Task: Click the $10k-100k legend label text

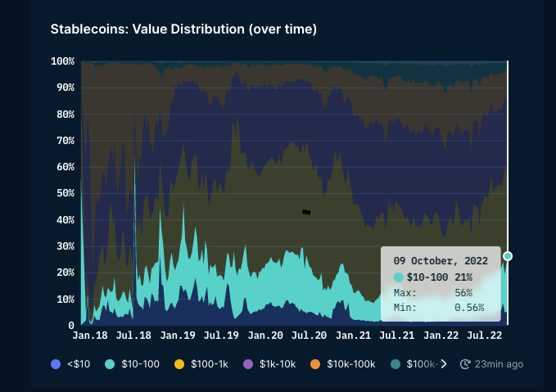Action: click(350, 364)
